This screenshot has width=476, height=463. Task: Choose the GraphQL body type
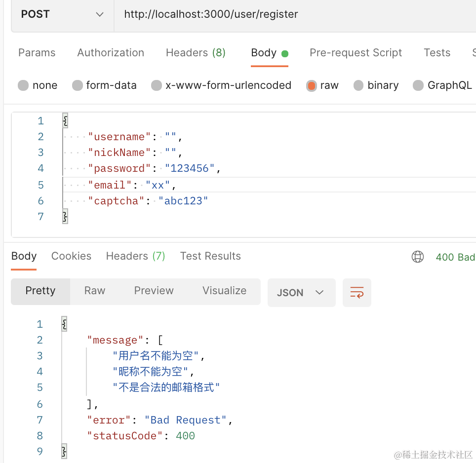(x=418, y=85)
